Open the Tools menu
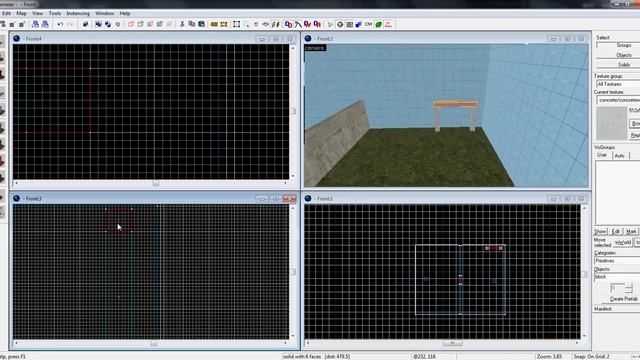640x360 pixels. pos(55,13)
